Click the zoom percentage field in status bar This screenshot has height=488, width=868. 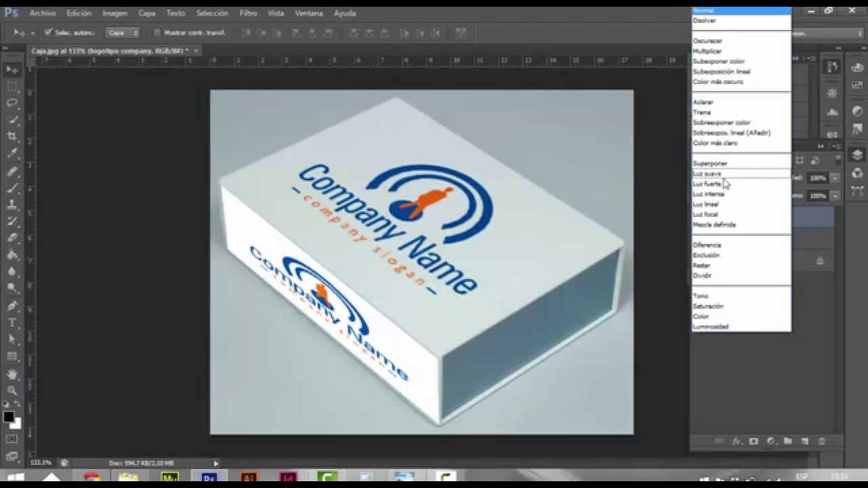pyautogui.click(x=41, y=463)
